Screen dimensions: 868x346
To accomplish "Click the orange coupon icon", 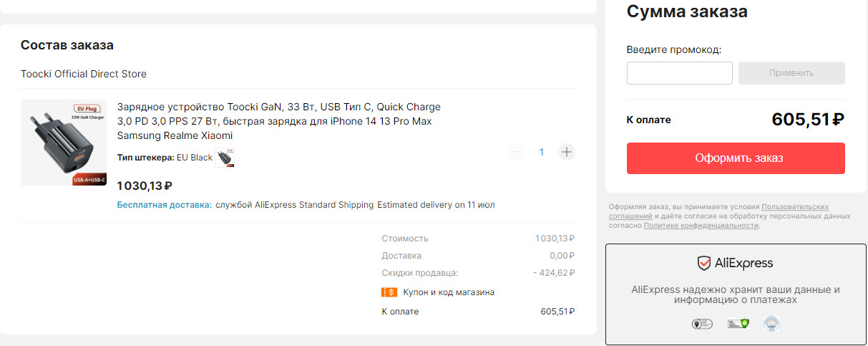I will tap(389, 292).
